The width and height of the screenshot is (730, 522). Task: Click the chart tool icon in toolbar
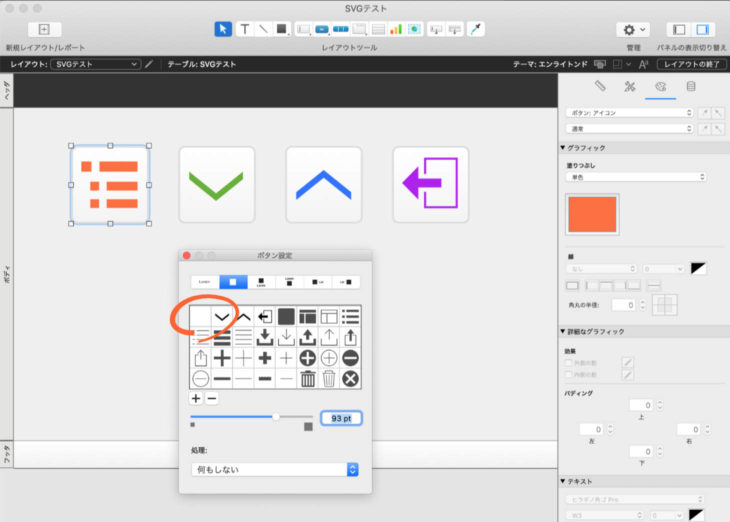click(395, 29)
